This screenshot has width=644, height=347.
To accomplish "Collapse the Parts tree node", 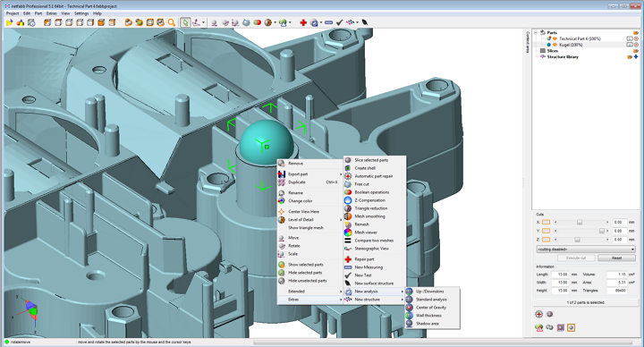I will [x=536, y=32].
